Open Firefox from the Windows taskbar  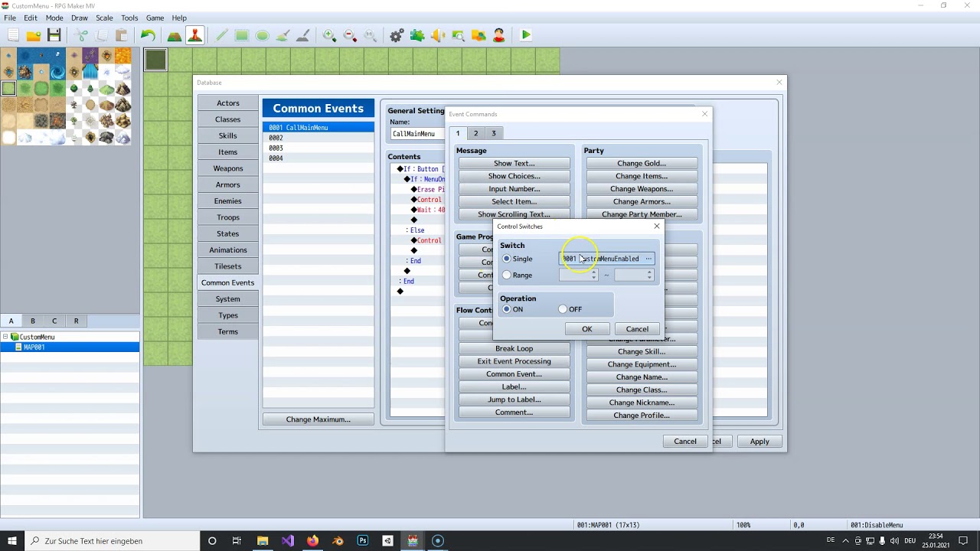312,541
